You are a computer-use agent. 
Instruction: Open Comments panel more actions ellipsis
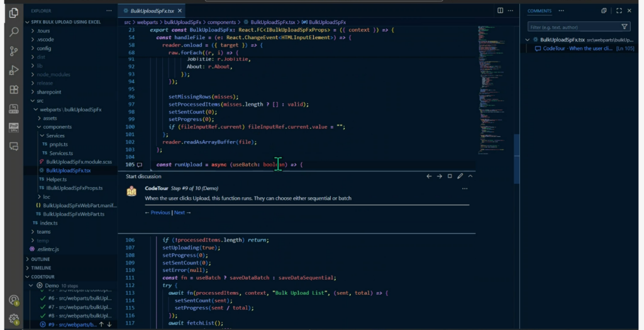561,11
